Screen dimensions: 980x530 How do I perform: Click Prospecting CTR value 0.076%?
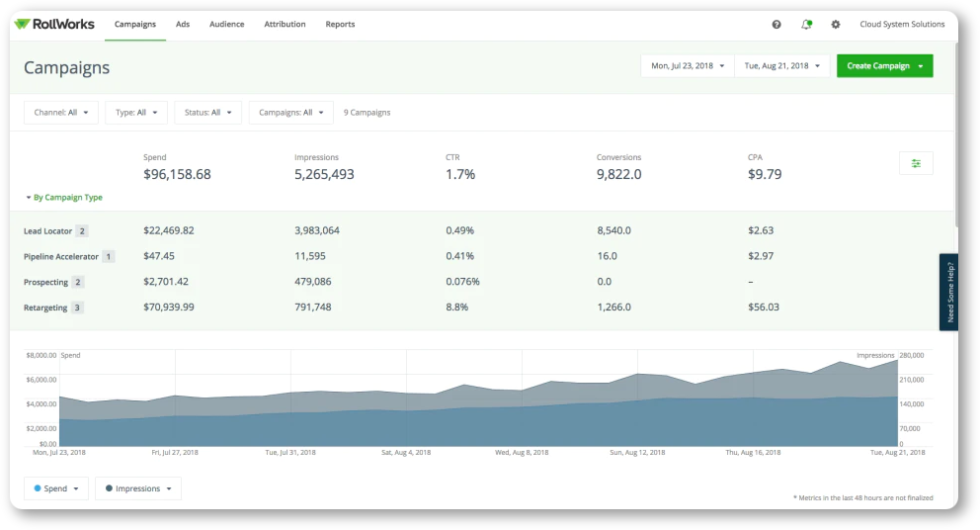coord(462,282)
